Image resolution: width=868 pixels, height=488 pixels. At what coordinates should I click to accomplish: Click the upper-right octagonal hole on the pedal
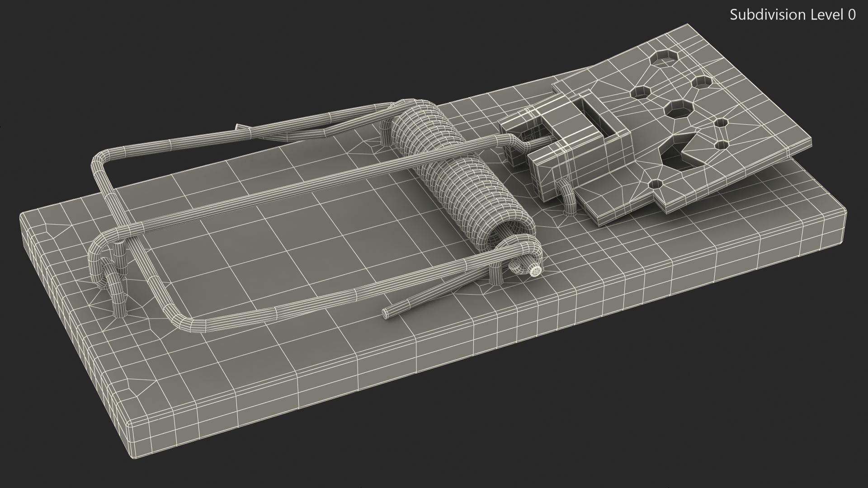(701, 82)
